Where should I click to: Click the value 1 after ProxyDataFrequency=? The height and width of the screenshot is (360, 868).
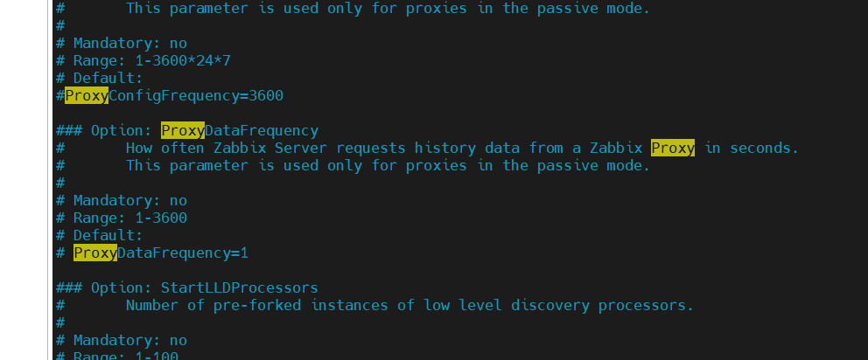tap(244, 253)
